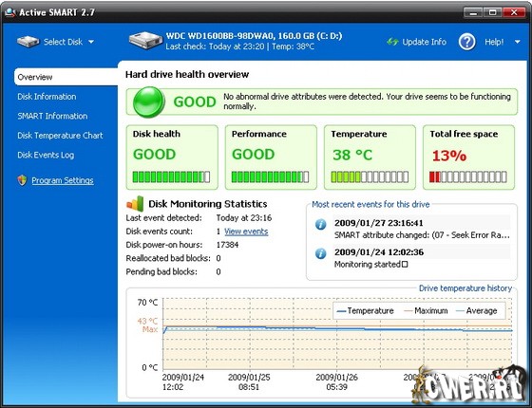Open the Help dropdown arrow
The height and width of the screenshot is (408, 532).
pos(518,42)
